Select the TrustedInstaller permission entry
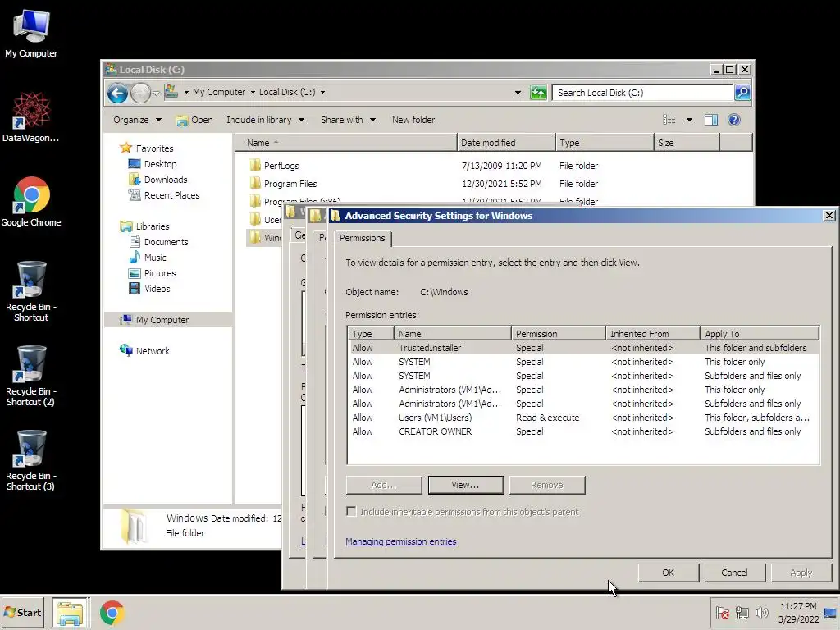This screenshot has width=840, height=630. (583, 348)
